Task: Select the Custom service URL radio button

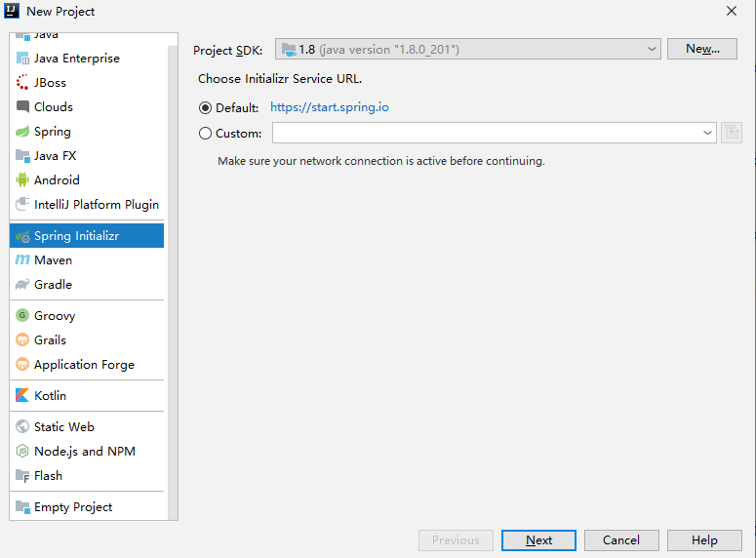Action: click(x=205, y=133)
